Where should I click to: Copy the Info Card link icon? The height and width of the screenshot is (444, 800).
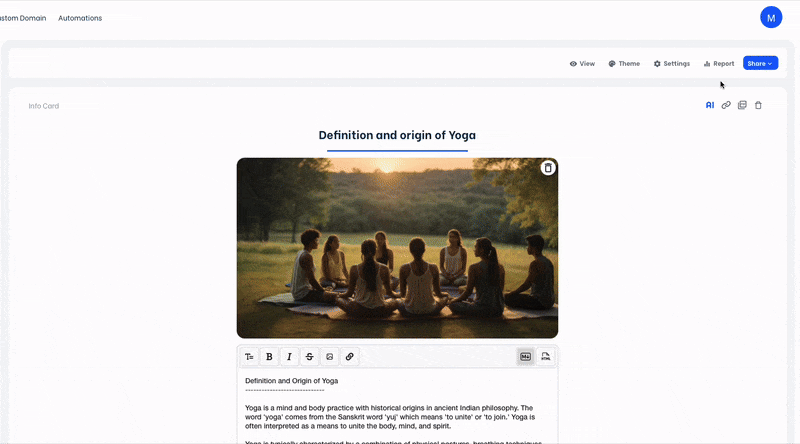click(x=726, y=105)
